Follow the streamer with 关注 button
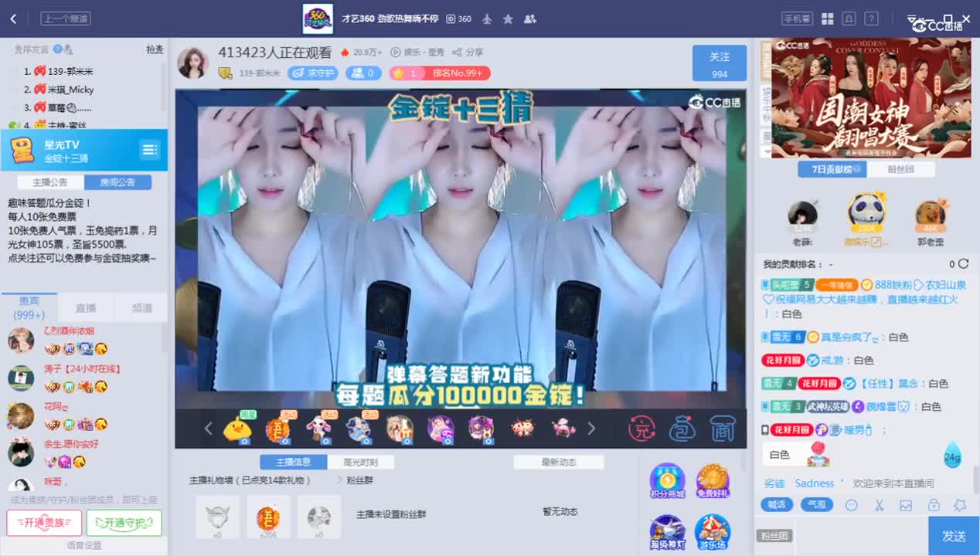 click(720, 63)
